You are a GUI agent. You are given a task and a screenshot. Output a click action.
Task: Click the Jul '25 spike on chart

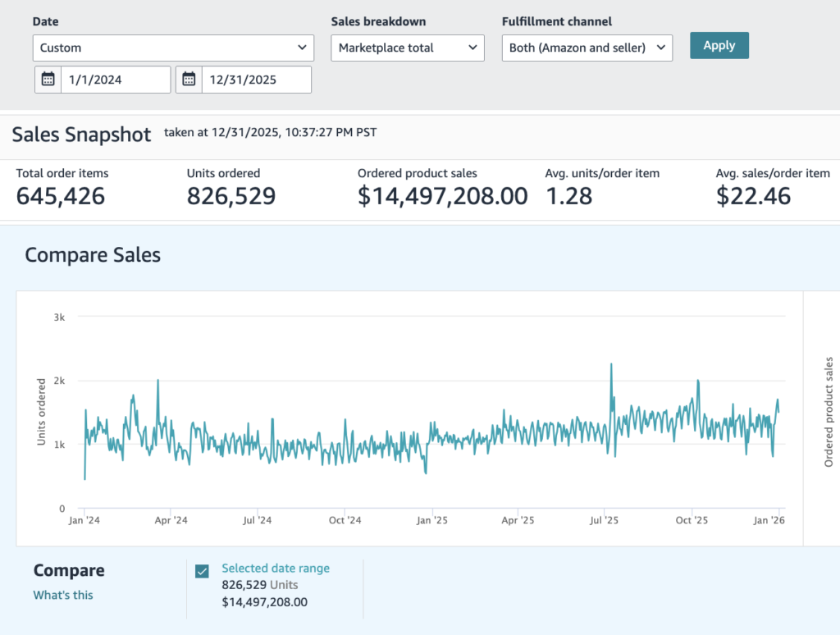611,365
